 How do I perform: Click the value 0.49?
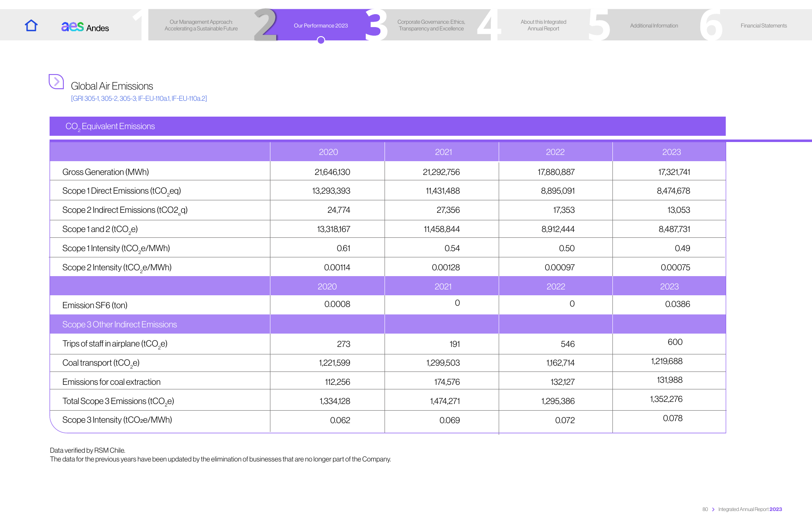682,248
